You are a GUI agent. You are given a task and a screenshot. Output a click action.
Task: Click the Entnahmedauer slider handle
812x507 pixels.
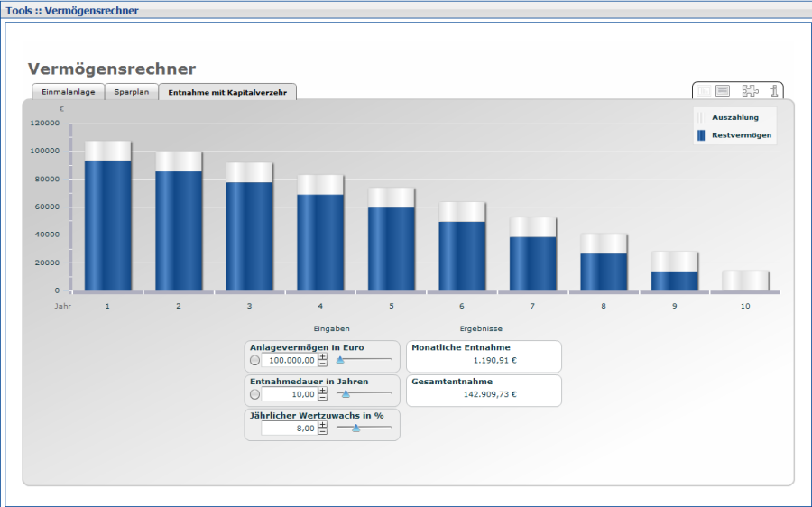346,394
